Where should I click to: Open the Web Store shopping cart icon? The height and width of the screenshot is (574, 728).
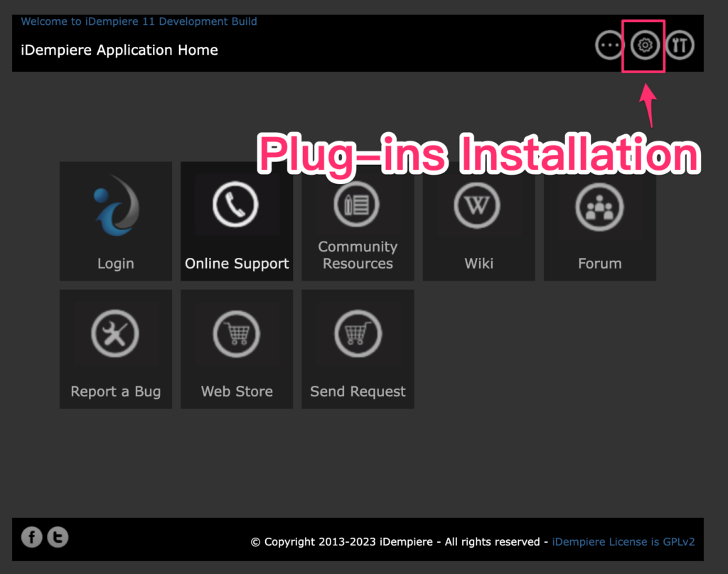[236, 333]
